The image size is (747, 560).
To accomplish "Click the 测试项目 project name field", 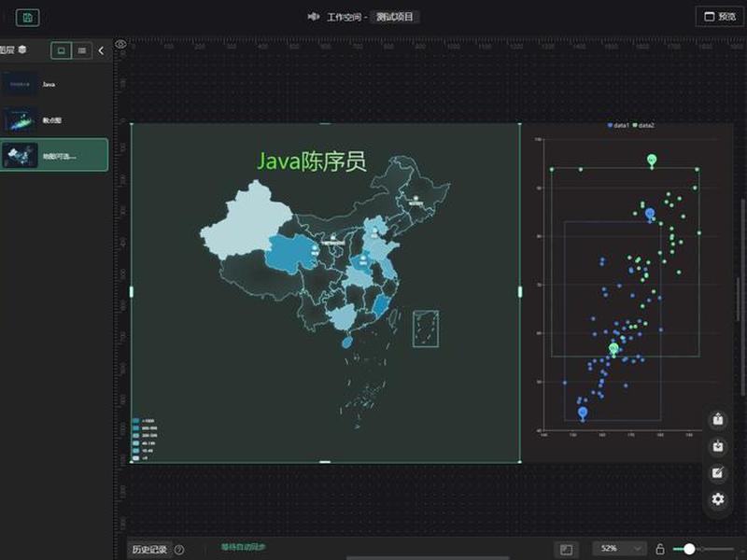I will coord(394,17).
